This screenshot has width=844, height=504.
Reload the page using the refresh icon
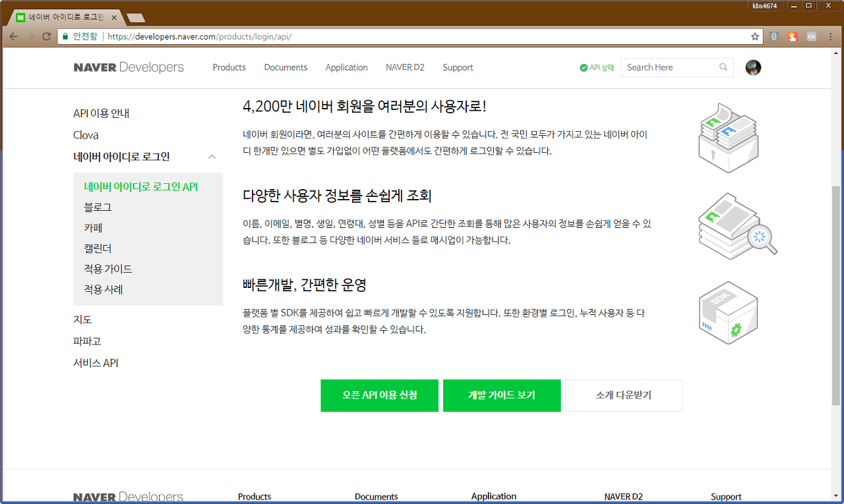pyautogui.click(x=46, y=37)
